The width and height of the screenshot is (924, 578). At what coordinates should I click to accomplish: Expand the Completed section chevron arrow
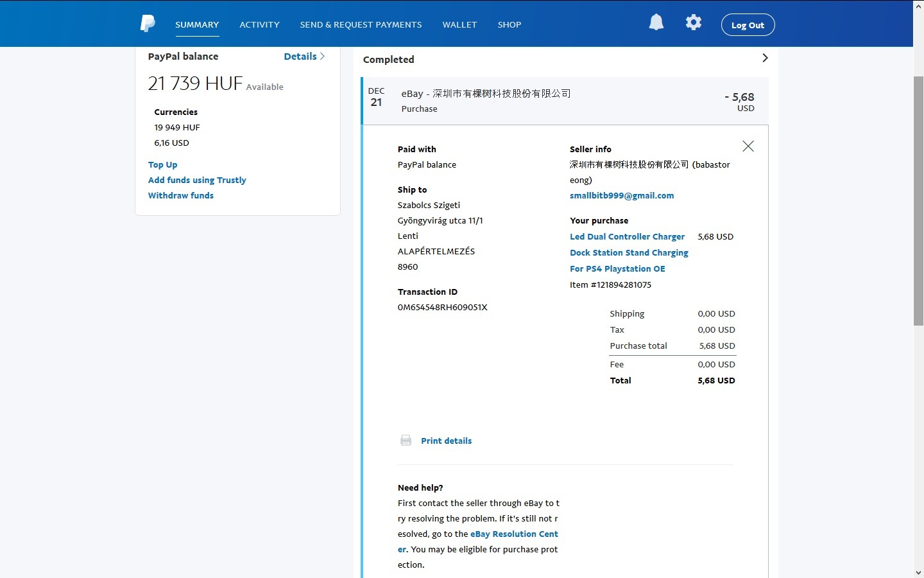point(765,58)
